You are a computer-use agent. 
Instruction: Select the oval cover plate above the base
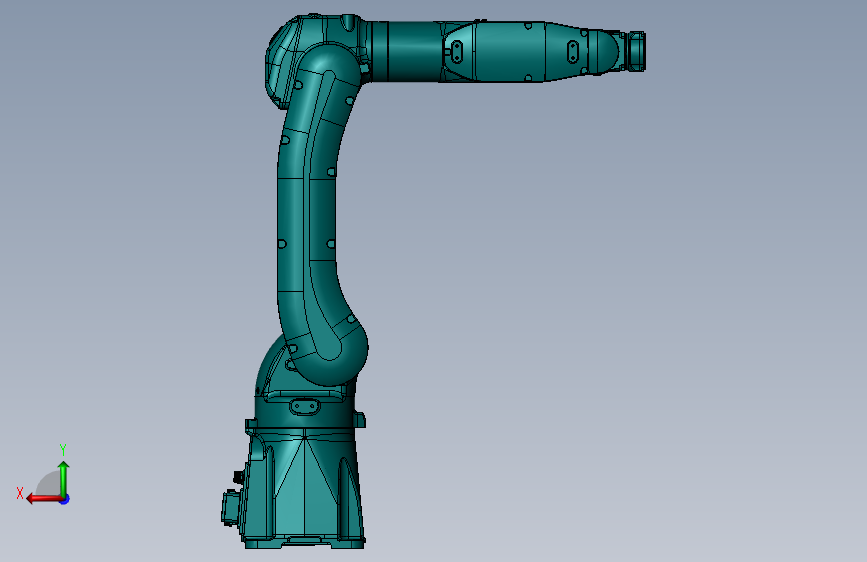click(x=304, y=407)
